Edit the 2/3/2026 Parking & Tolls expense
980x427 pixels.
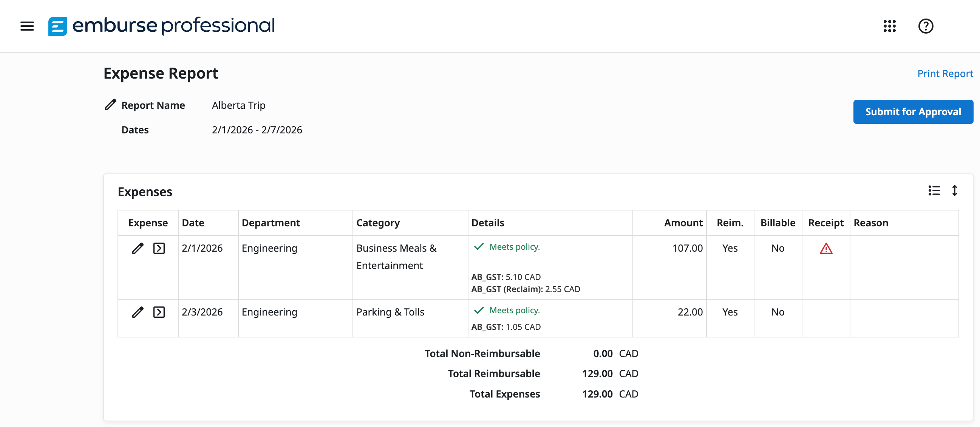(x=138, y=312)
